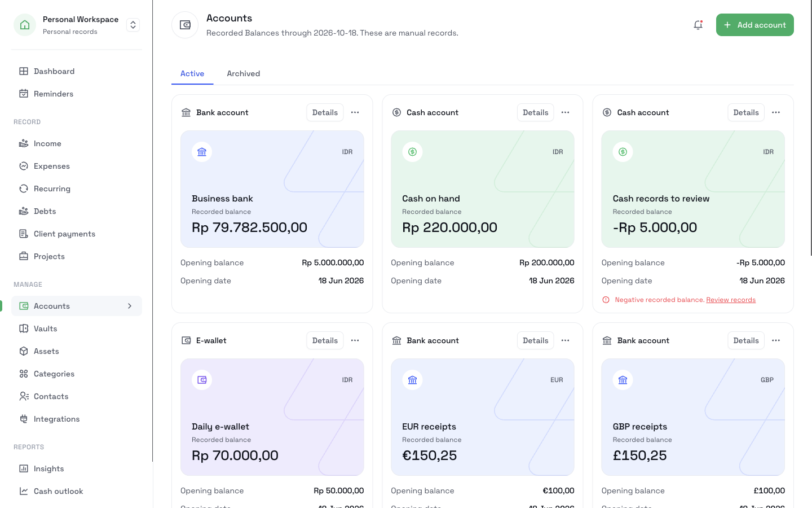
Task: Click the Assets cube icon
Action: 24,351
